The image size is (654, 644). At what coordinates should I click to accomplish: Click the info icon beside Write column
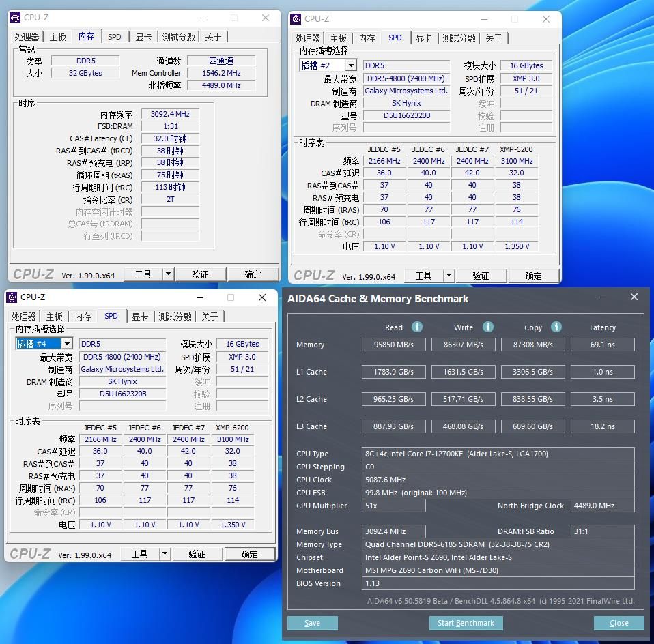point(487,327)
